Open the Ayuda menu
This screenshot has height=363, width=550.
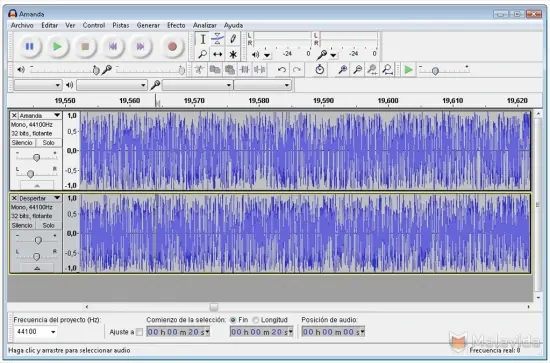pos(233,25)
